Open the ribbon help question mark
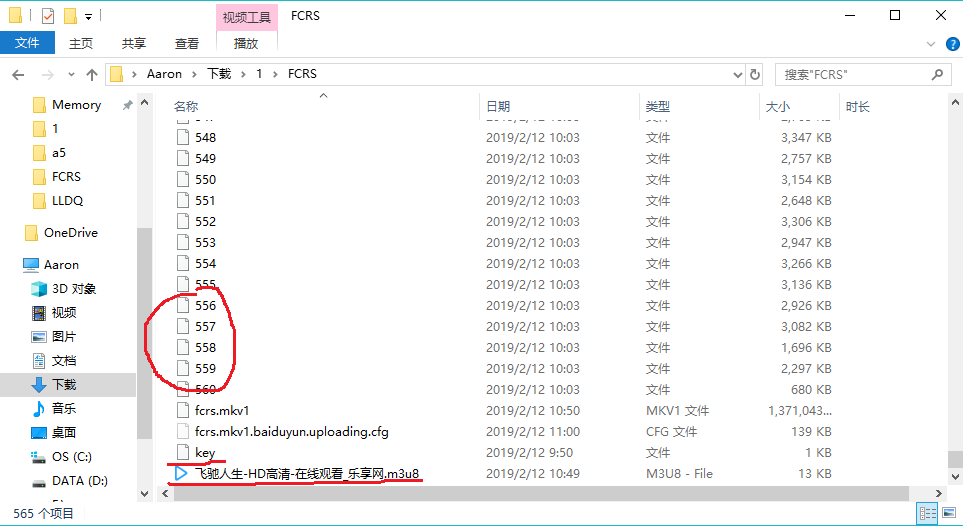Screen dimensions: 963x526 949,44
